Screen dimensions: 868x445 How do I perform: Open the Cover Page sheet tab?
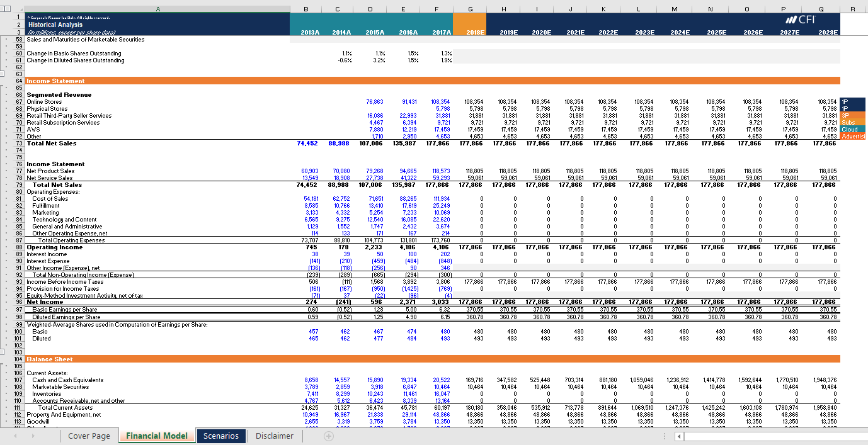tap(89, 436)
